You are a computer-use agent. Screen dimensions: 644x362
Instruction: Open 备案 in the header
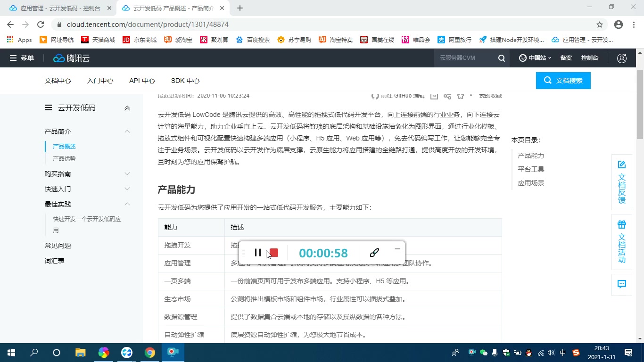point(566,58)
